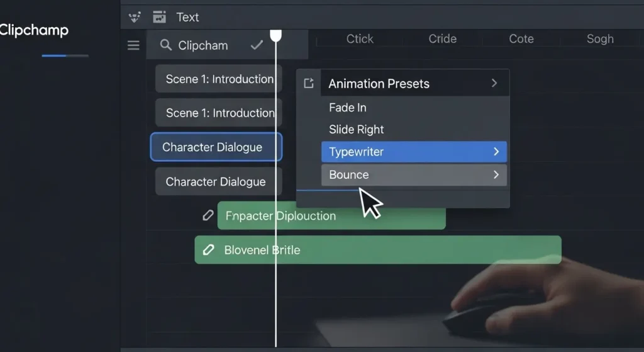This screenshot has width=644, height=352.
Task: Click the checkmark beside Clipcham search
Action: 257,45
